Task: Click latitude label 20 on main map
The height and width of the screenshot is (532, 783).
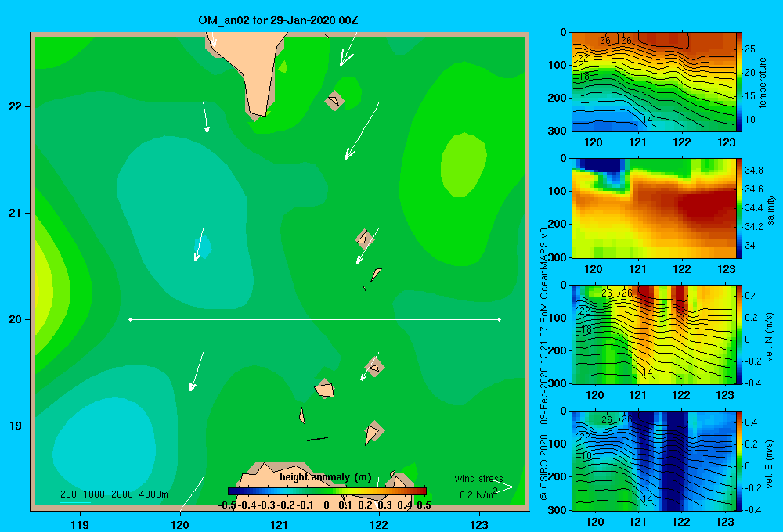Action: 16,319
